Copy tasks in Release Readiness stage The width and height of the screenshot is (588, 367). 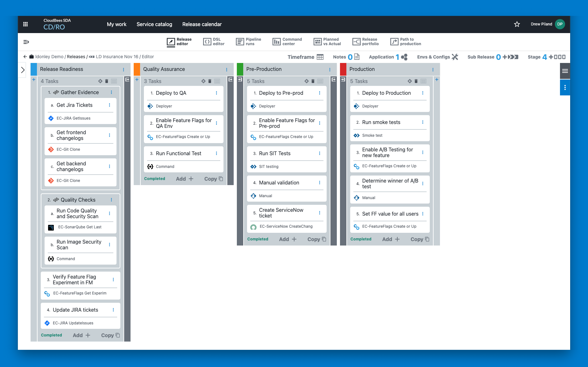click(x=110, y=335)
